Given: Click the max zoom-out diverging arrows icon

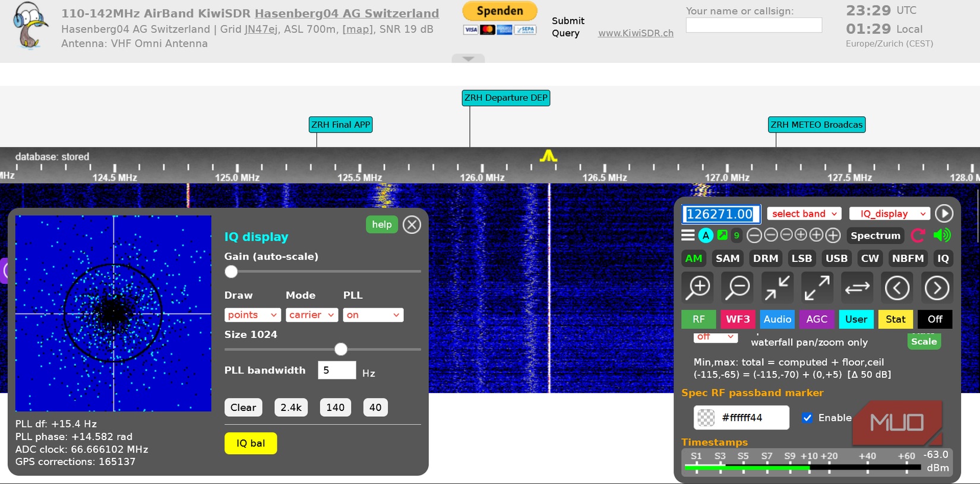Looking at the screenshot, I should click(817, 287).
